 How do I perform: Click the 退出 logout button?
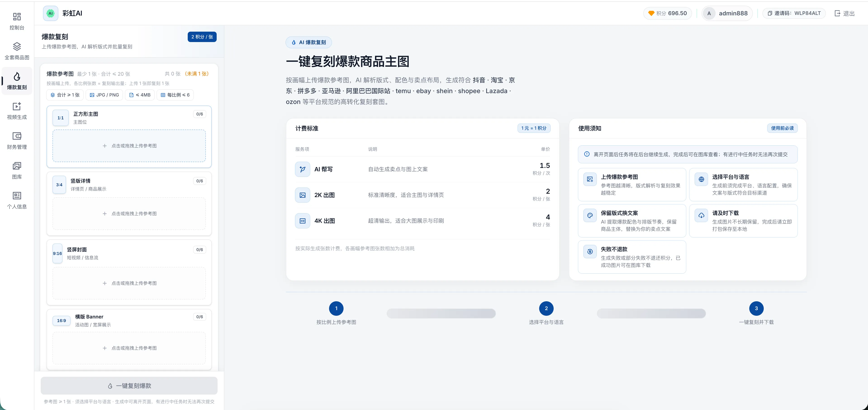845,14
